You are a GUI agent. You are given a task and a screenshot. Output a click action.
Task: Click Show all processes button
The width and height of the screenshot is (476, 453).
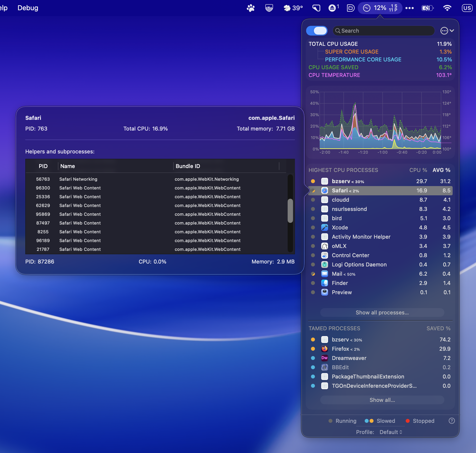pyautogui.click(x=382, y=312)
